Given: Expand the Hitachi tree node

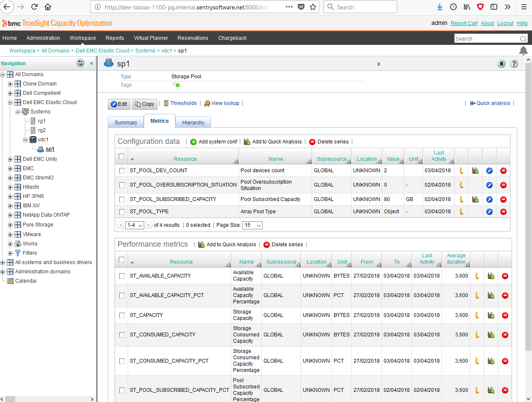Looking at the screenshot, I should pyautogui.click(x=11, y=187).
